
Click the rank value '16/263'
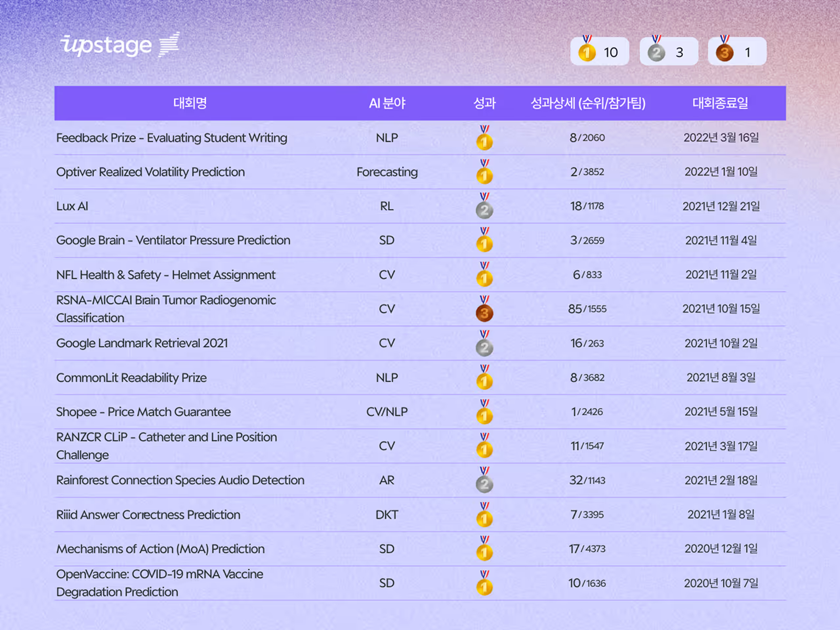point(587,343)
